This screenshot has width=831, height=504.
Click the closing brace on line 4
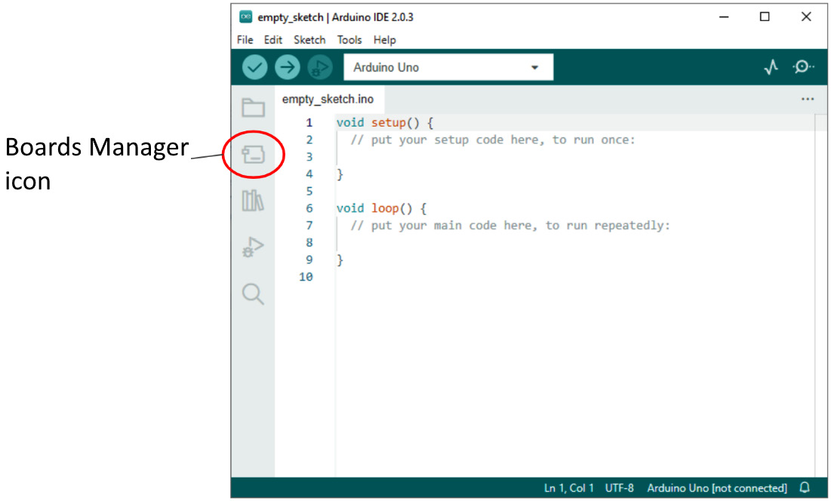coord(340,174)
